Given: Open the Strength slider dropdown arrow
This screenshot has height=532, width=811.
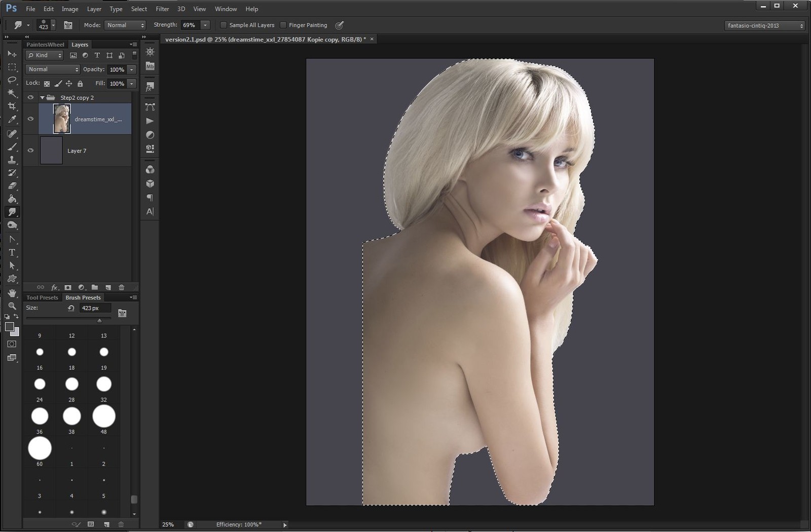Looking at the screenshot, I should tap(205, 25).
